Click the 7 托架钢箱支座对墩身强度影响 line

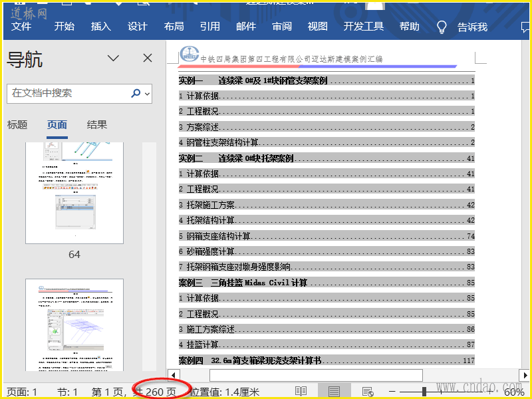coord(327,267)
